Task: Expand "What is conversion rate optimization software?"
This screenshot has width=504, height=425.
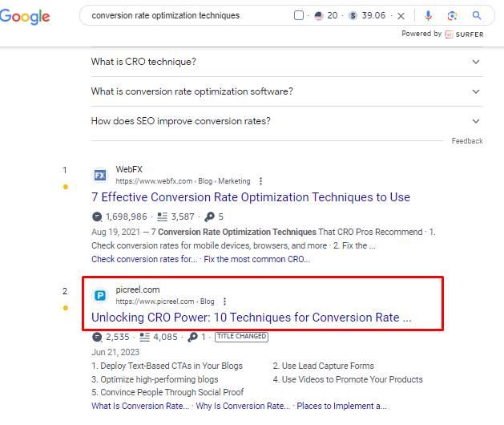Action: click(x=287, y=91)
